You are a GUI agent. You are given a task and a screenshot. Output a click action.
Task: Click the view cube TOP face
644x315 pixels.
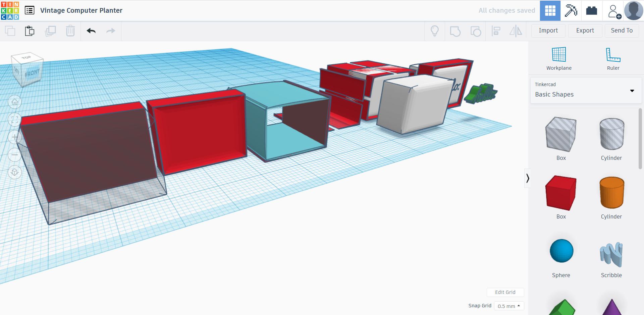tap(27, 57)
